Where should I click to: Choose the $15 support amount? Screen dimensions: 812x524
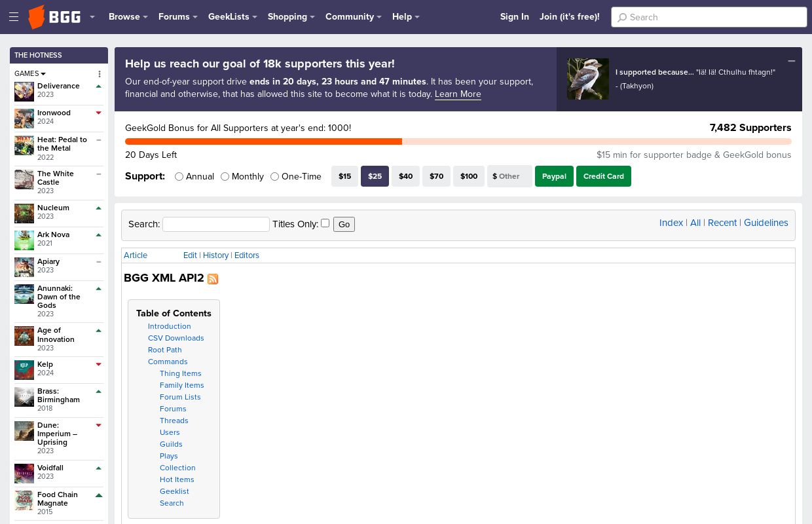(345, 176)
